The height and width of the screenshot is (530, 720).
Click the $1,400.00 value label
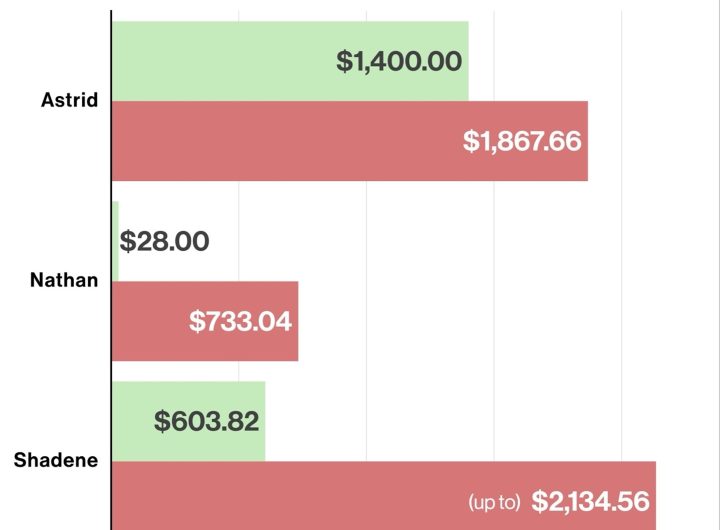[399, 62]
